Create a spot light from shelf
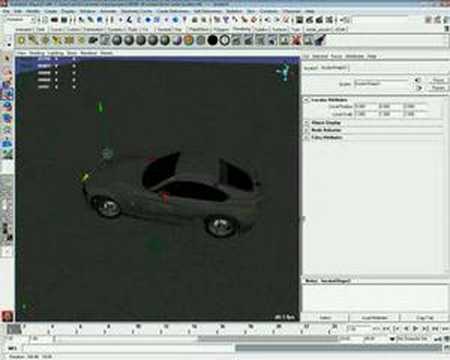The height and width of the screenshot is (360, 450). pos(57,40)
